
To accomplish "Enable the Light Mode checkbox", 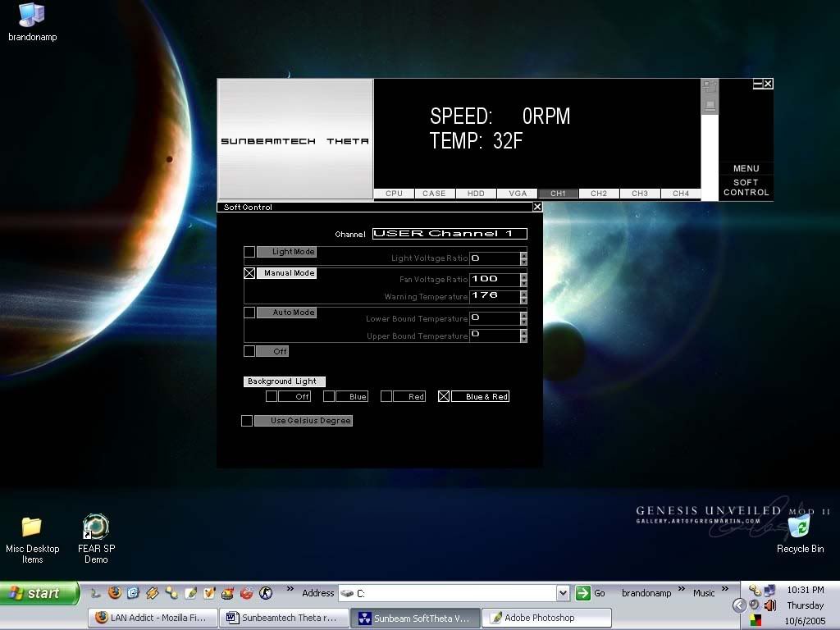I will [249, 252].
